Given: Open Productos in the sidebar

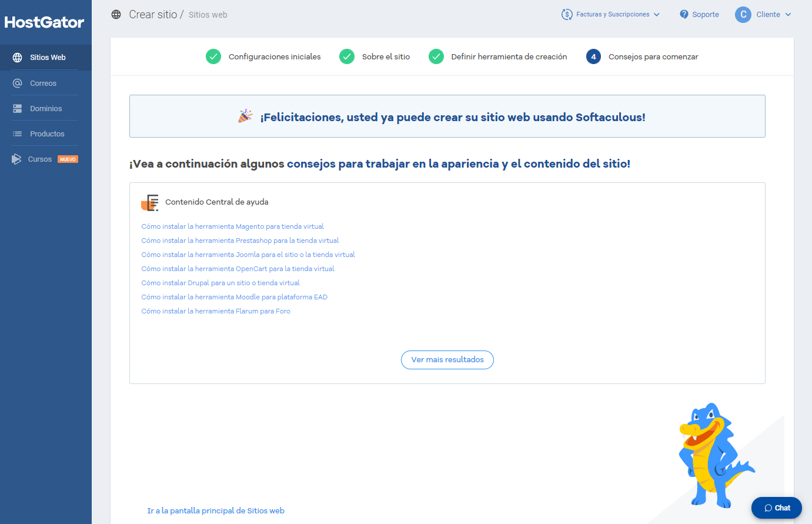Looking at the screenshot, I should tap(46, 134).
